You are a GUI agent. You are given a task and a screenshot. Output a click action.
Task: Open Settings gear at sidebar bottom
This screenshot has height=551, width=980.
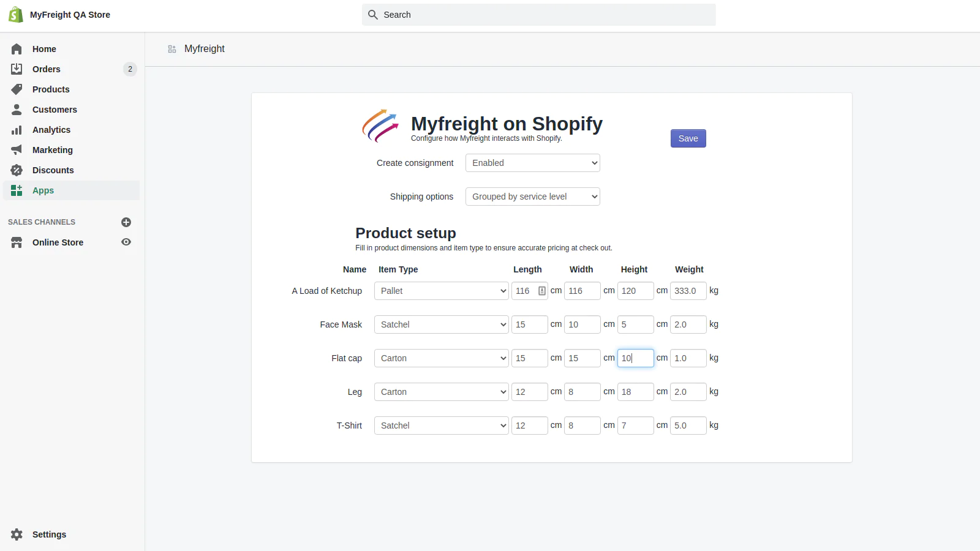[17, 534]
